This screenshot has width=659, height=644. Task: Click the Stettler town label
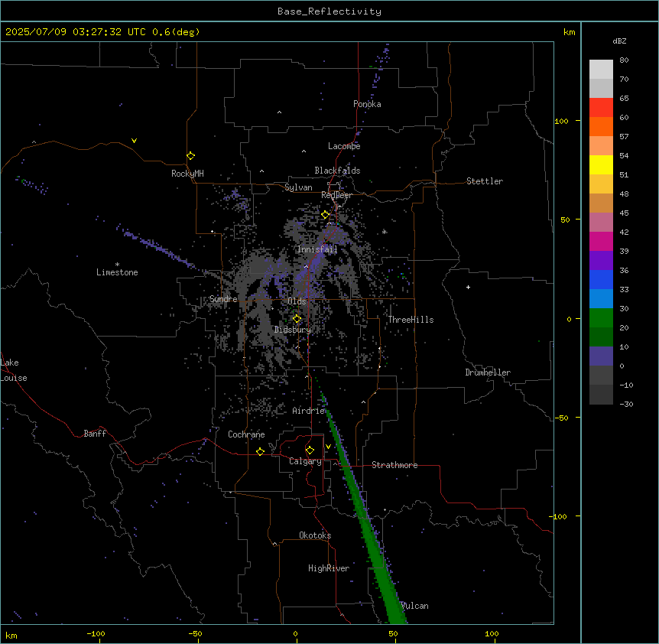[485, 181]
